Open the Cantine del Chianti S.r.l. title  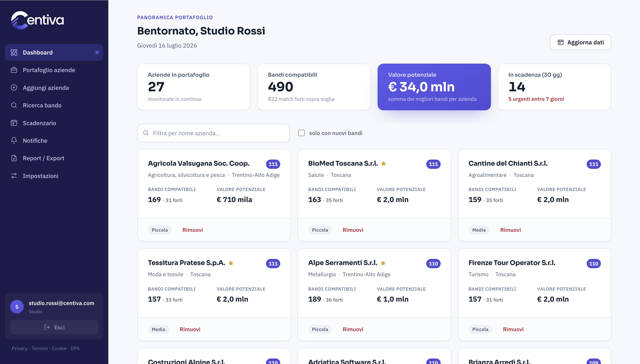(508, 163)
